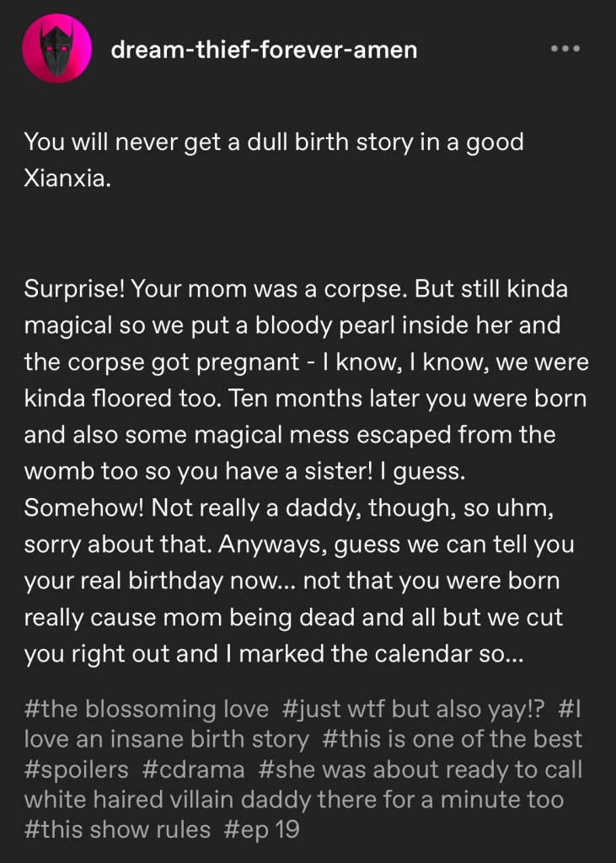Browse the #spoilers tag
This screenshot has width=616, height=863.
pos(77,769)
